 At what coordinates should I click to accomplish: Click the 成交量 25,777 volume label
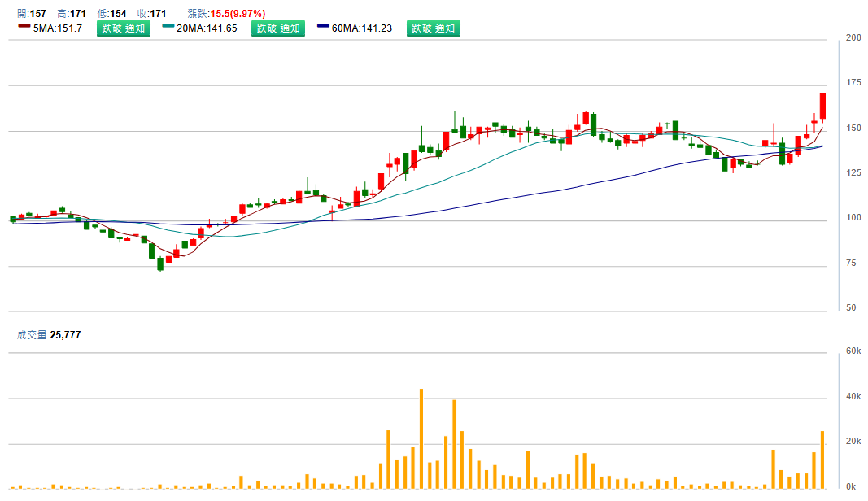pos(49,335)
